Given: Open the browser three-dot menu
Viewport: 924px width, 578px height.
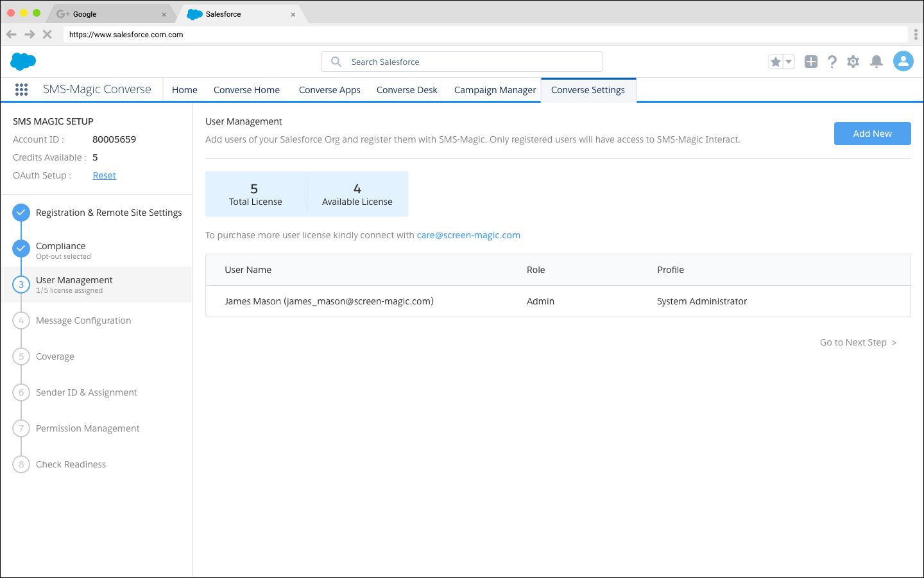Looking at the screenshot, I should (916, 35).
